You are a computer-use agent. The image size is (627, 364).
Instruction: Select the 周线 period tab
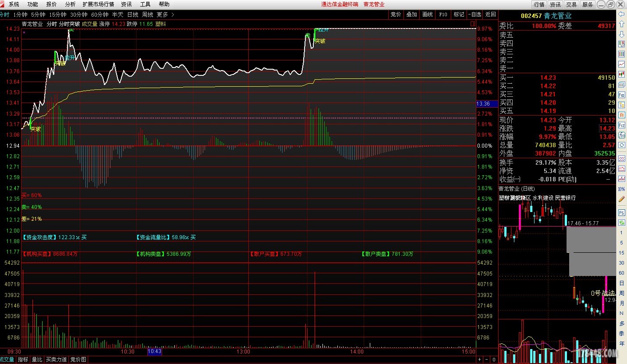pyautogui.click(x=147, y=14)
